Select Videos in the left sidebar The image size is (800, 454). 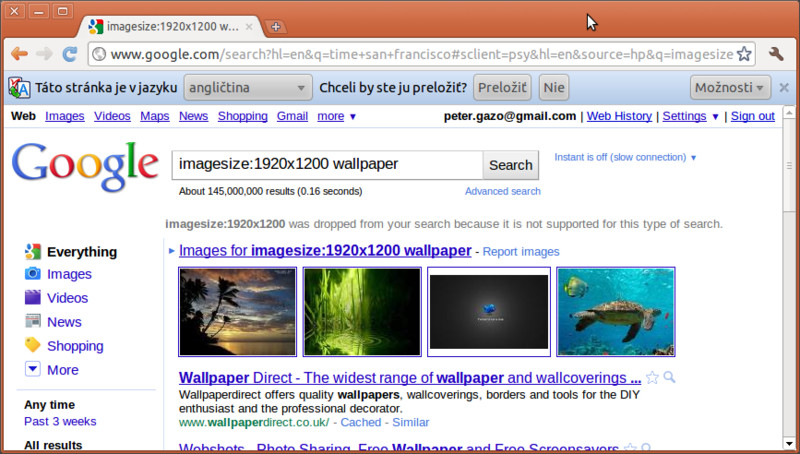click(x=67, y=297)
